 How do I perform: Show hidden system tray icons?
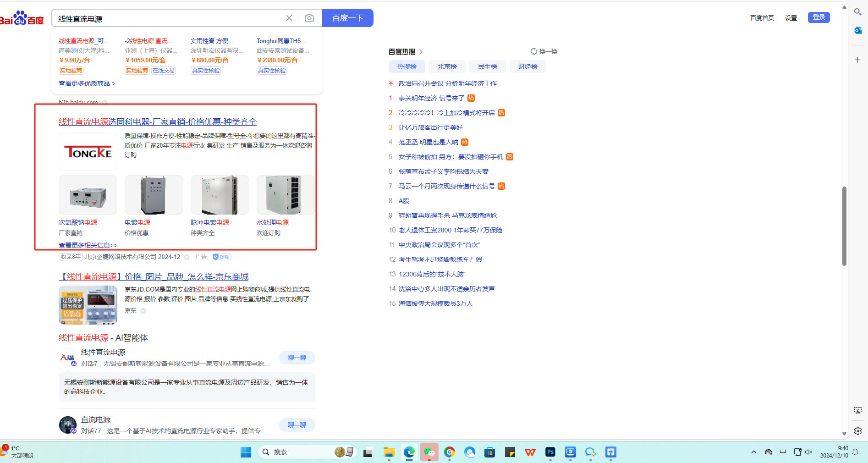click(754, 452)
